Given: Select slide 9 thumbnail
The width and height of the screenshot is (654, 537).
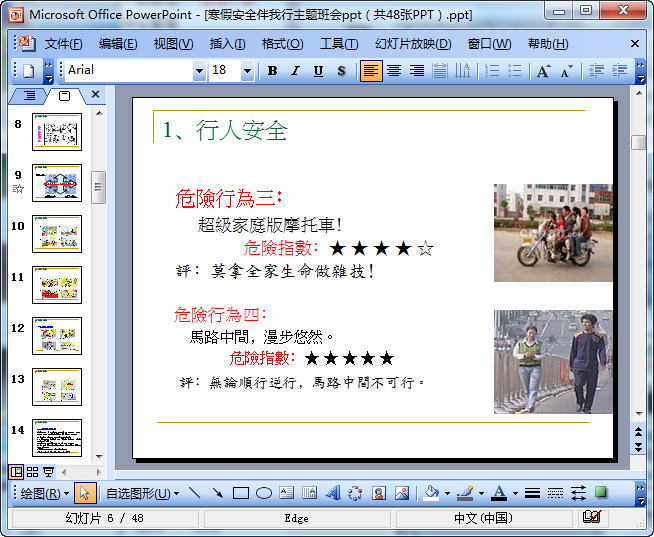Looking at the screenshot, I should (x=57, y=183).
